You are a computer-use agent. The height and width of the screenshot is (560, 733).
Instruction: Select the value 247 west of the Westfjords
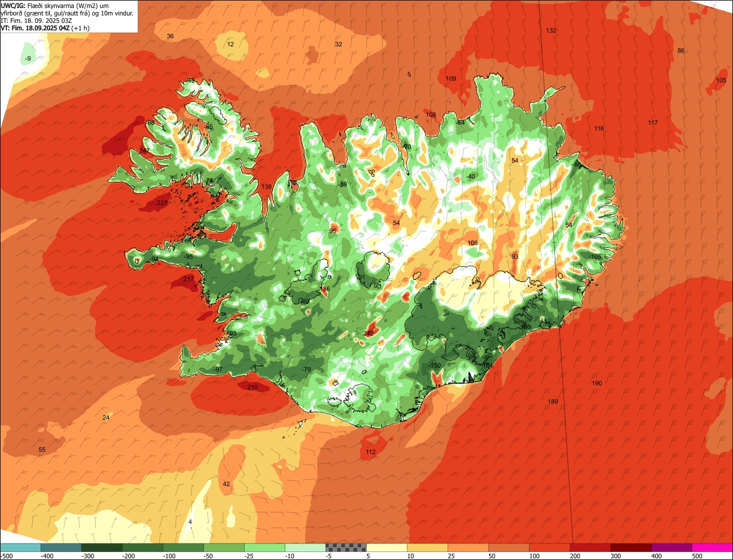(144, 151)
